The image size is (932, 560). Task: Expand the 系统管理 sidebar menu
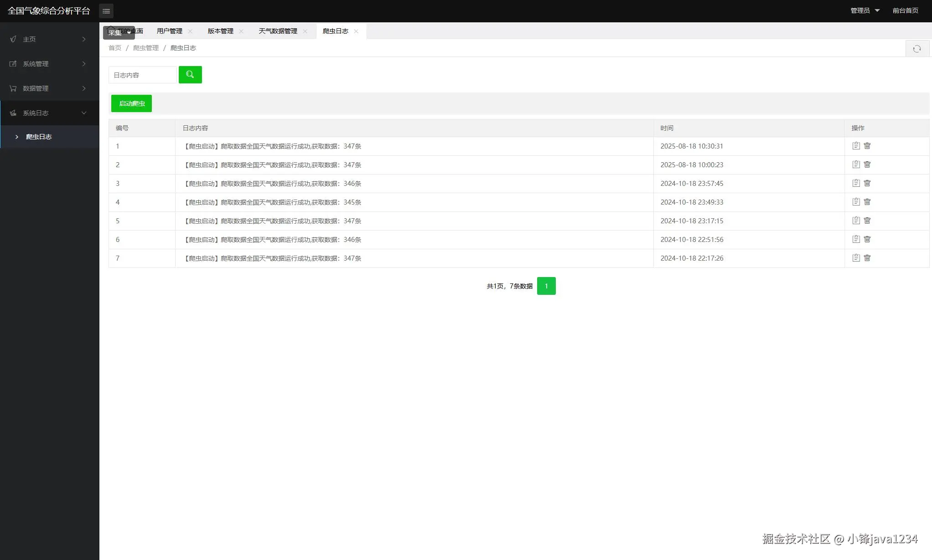coord(49,64)
